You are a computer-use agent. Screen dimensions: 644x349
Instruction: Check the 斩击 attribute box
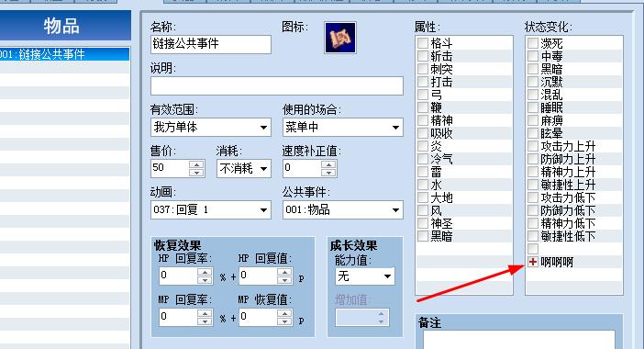pyautogui.click(x=423, y=56)
